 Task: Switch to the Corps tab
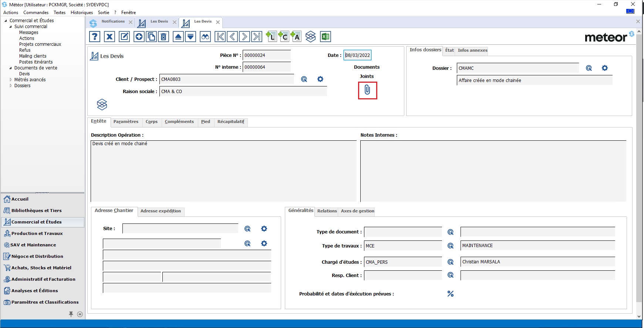[152, 122]
